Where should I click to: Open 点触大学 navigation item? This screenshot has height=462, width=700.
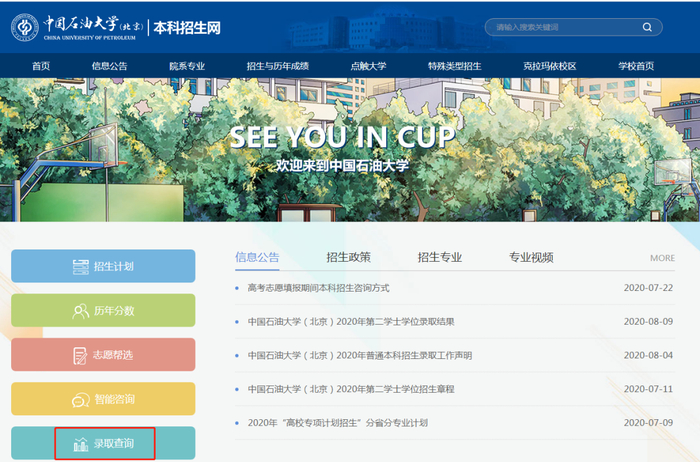click(x=368, y=66)
